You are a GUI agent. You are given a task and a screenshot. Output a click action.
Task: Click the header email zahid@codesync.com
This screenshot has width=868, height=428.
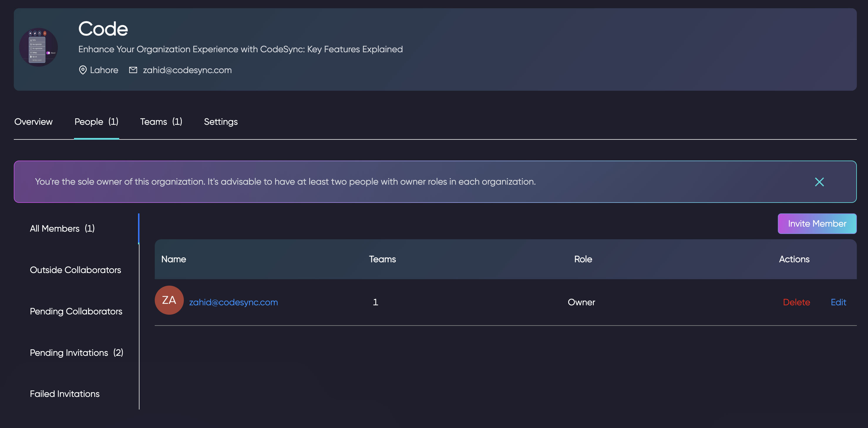187,70
